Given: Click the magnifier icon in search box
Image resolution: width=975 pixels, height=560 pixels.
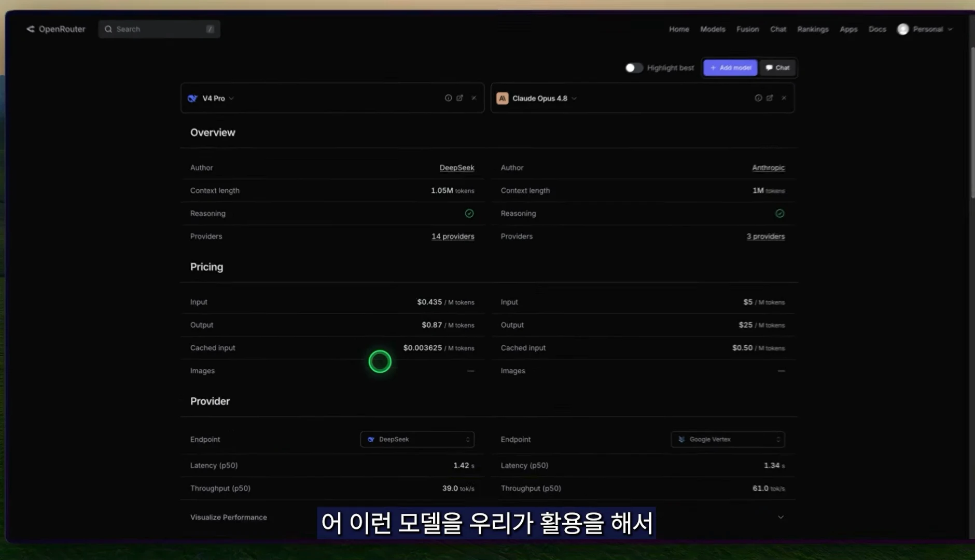Looking at the screenshot, I should (108, 29).
